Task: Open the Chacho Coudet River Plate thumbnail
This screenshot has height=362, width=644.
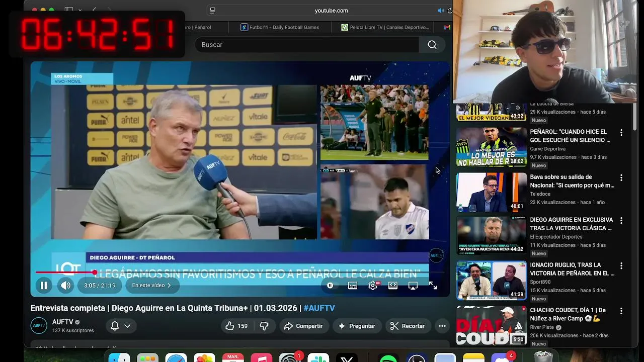Action: tap(492, 325)
